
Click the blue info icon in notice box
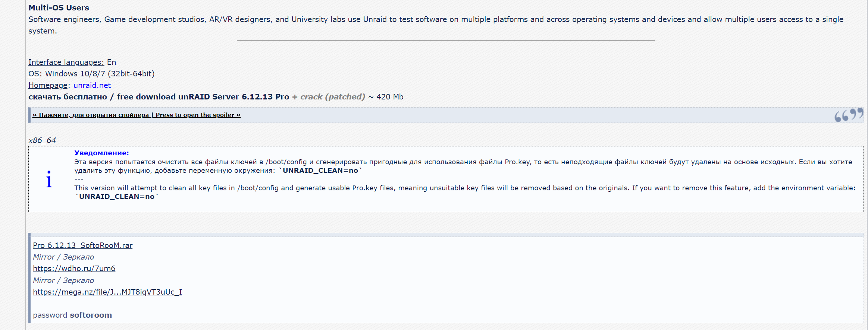[x=49, y=179]
